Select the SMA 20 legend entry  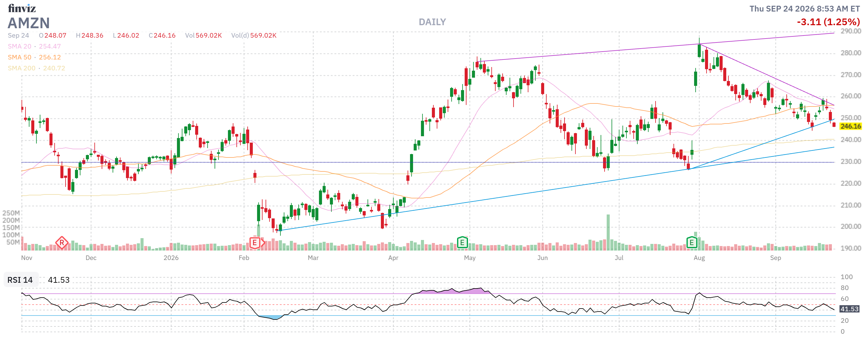(x=34, y=46)
